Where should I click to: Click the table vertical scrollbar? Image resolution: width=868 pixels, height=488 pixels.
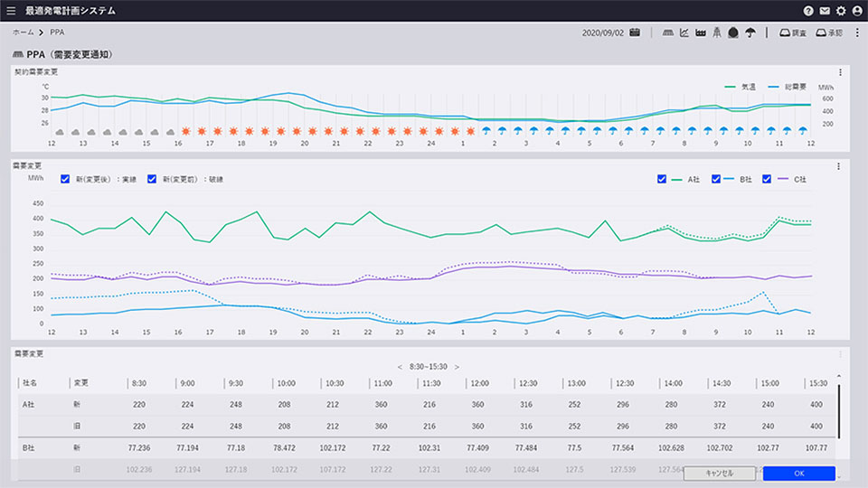839,410
